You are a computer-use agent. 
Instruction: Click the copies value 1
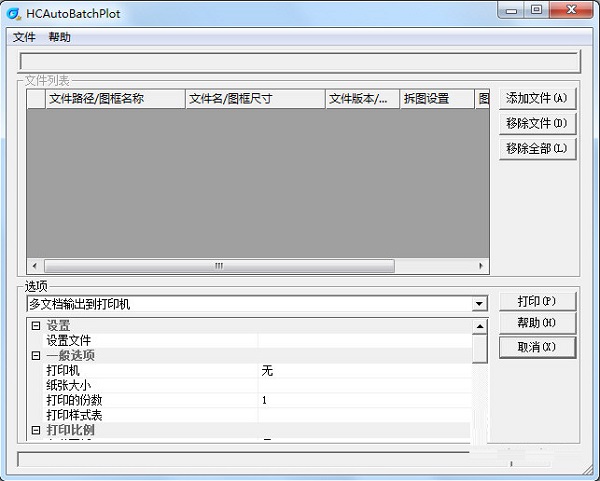coord(264,400)
